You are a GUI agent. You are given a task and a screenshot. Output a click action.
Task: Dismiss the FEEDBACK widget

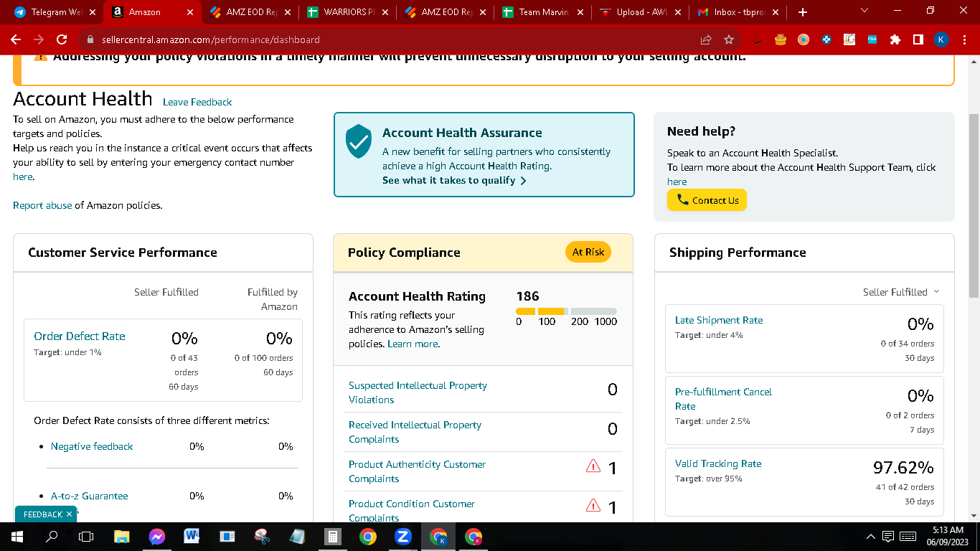point(69,514)
